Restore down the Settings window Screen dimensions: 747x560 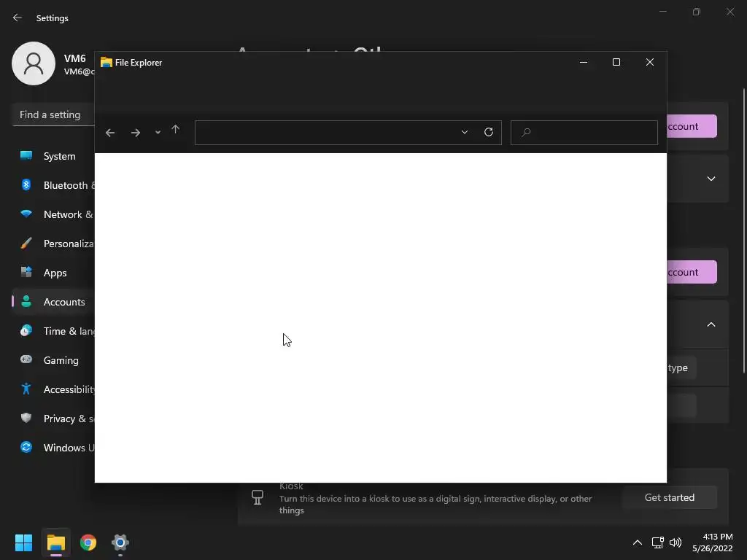click(x=696, y=12)
